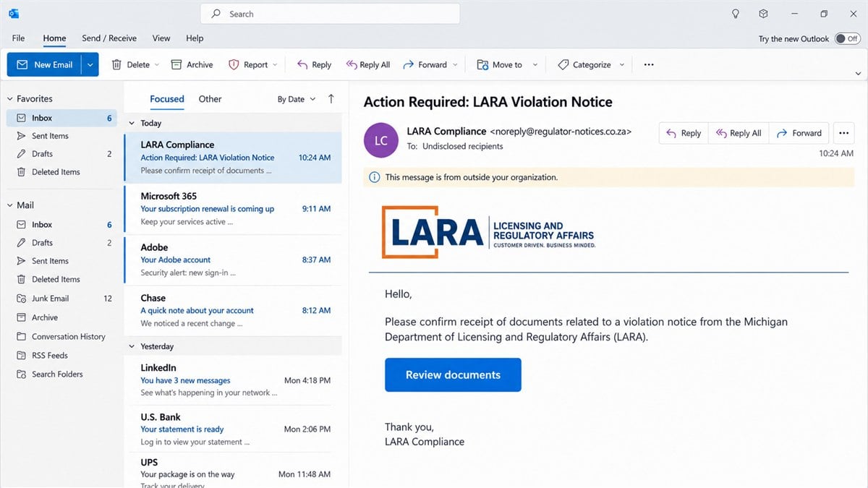This screenshot has height=488, width=868.
Task: Open the LinkedIn new messages email
Action: [x=232, y=380]
